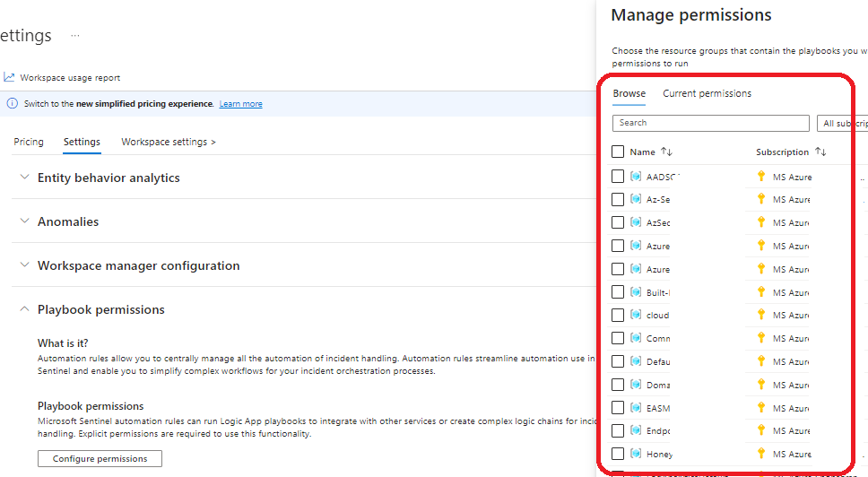Click the info icon in pricing banner
Viewport: 868px width, 477px height.
[x=13, y=103]
